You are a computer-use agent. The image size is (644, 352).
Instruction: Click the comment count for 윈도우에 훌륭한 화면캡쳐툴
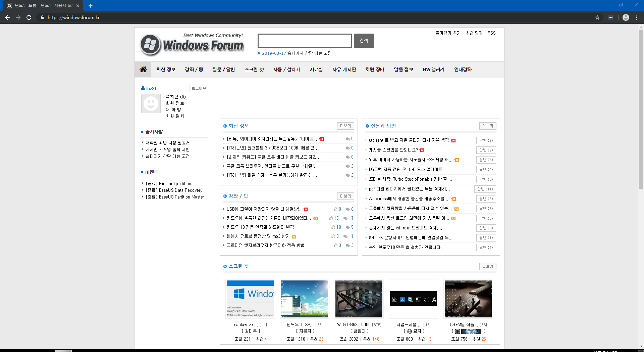coord(348,218)
